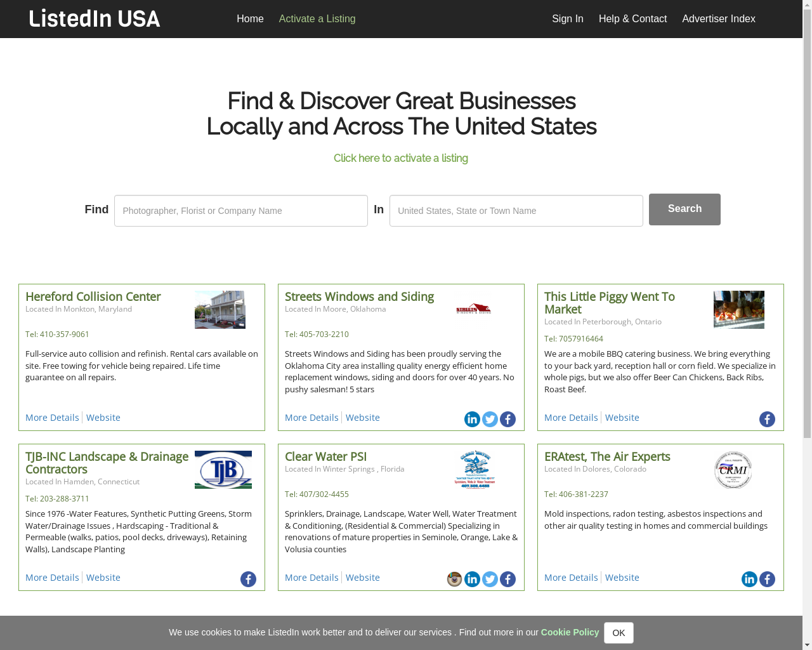View Streets Windows and Siding logo thumbnail
812x650 pixels.
click(473, 309)
